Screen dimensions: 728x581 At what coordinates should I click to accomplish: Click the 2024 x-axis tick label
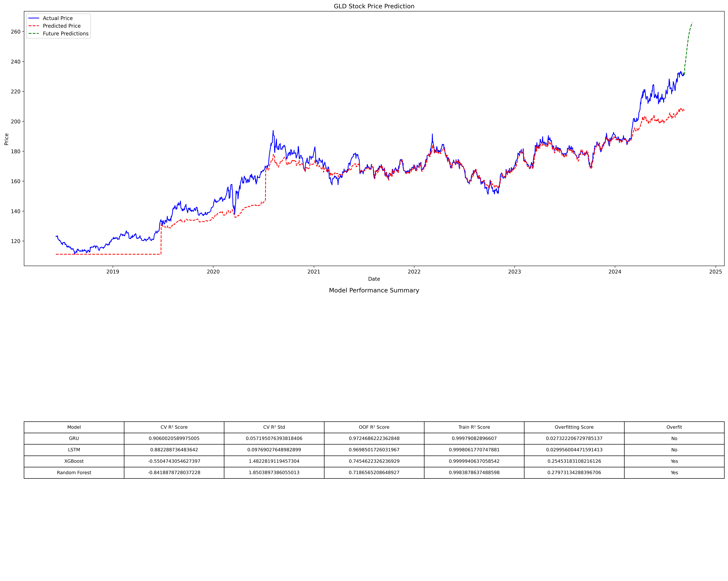click(x=615, y=272)
